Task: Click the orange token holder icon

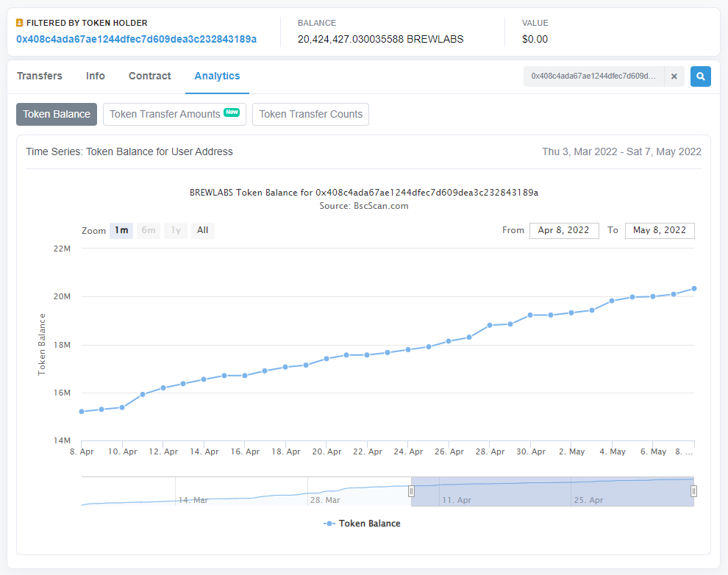Action: coord(20,22)
